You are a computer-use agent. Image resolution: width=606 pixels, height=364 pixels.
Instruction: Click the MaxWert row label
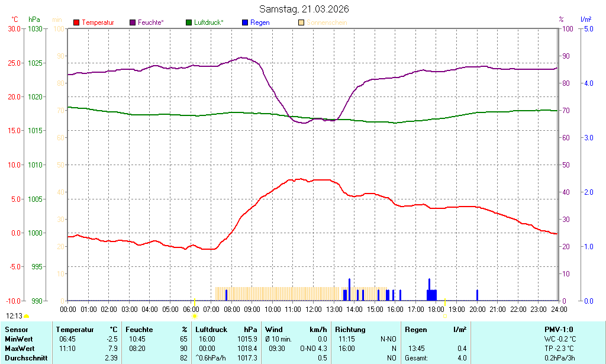click(19, 348)
